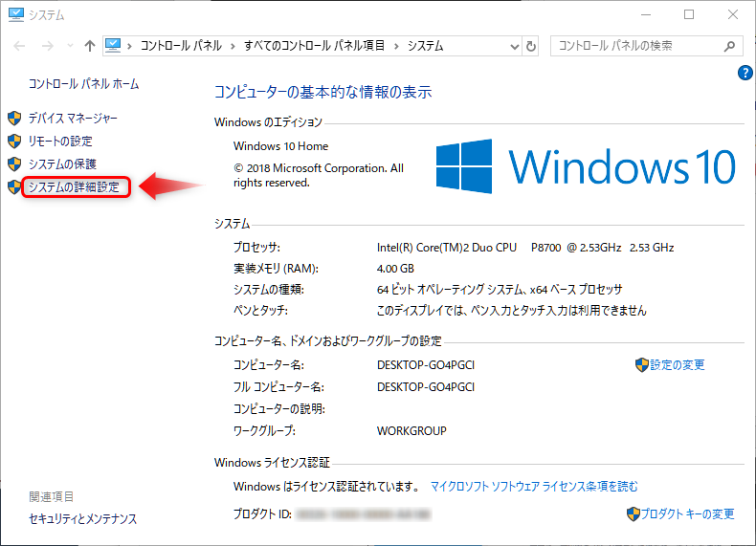Open Help with the question mark icon
This screenshot has width=756, height=546.
click(745, 73)
